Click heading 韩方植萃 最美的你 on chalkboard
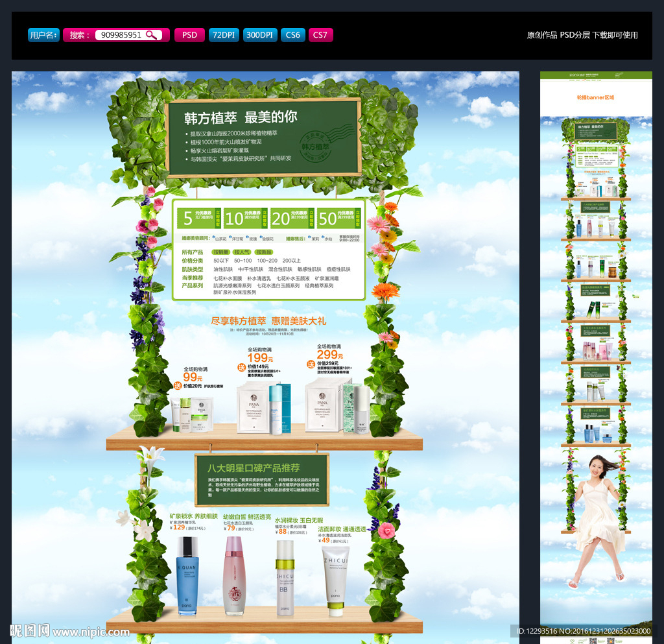664x644 pixels. point(241,117)
